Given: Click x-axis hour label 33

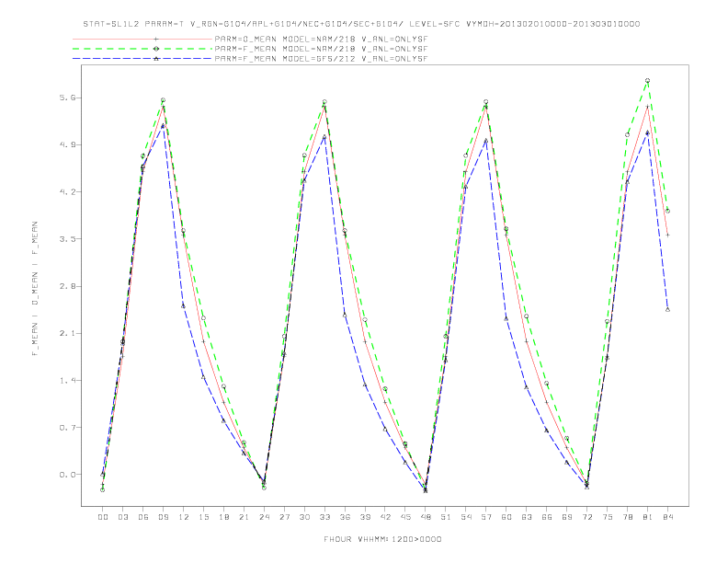Looking at the screenshot, I should pos(324,517).
